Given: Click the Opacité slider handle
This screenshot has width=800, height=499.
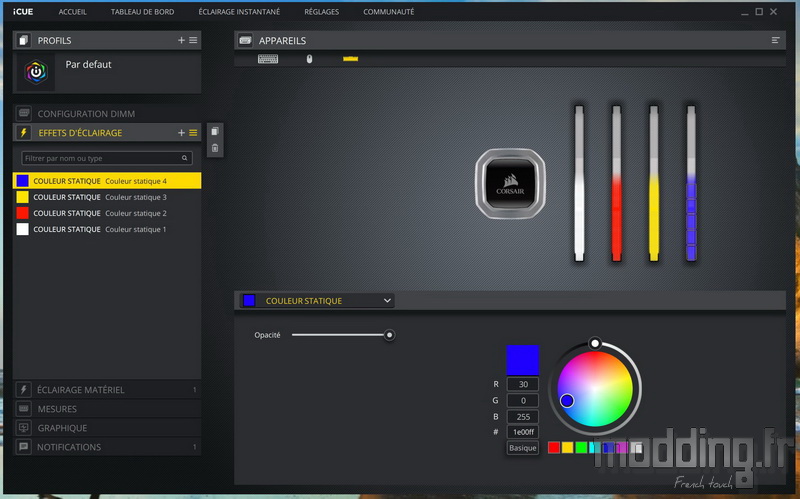Looking at the screenshot, I should pos(389,335).
